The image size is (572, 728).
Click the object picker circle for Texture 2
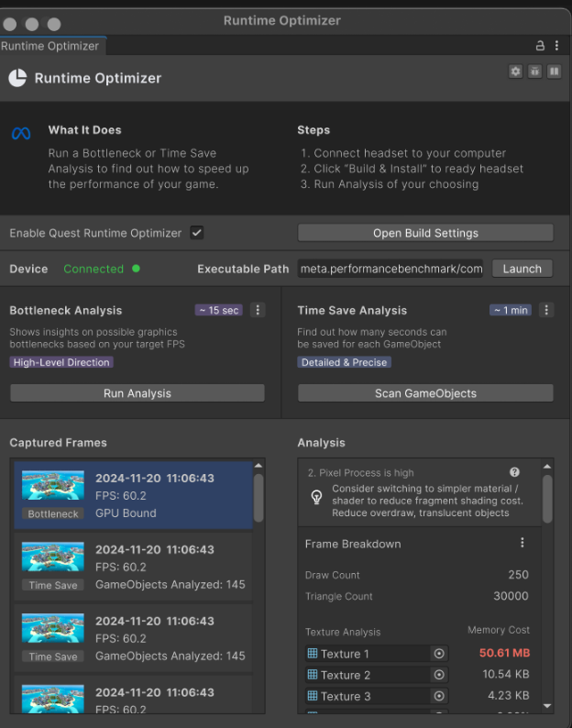click(x=439, y=675)
